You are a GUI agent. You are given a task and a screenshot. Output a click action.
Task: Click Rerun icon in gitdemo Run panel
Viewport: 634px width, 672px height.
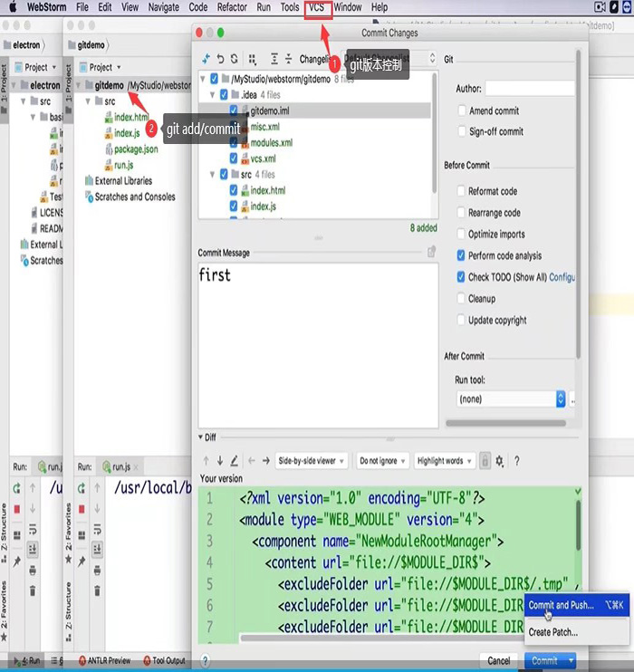tap(82, 488)
